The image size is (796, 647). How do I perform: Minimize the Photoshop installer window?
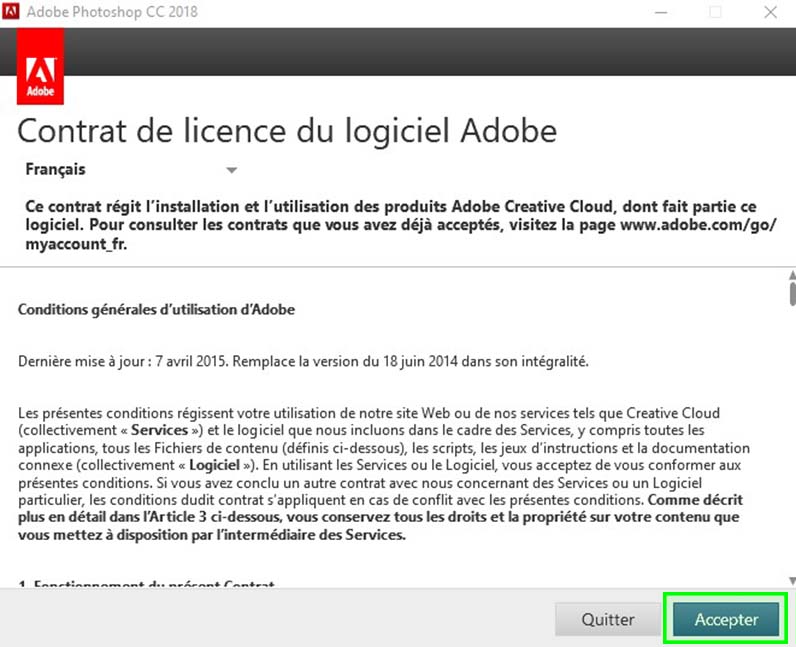(x=660, y=12)
